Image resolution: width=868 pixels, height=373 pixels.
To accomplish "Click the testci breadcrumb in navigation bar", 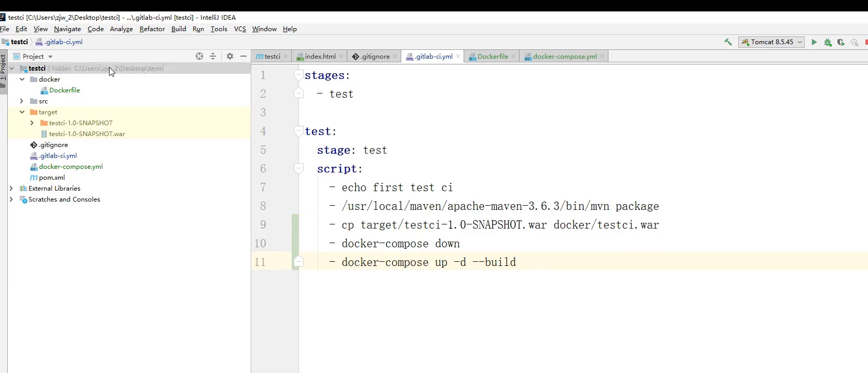I will (19, 42).
